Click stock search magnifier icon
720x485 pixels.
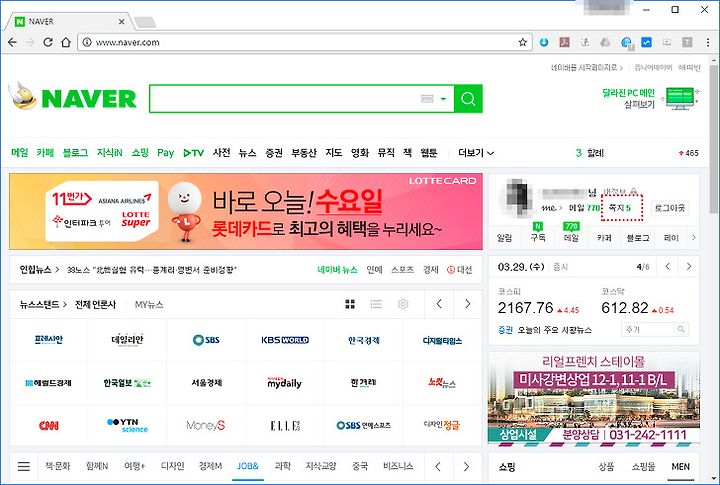[x=681, y=329]
